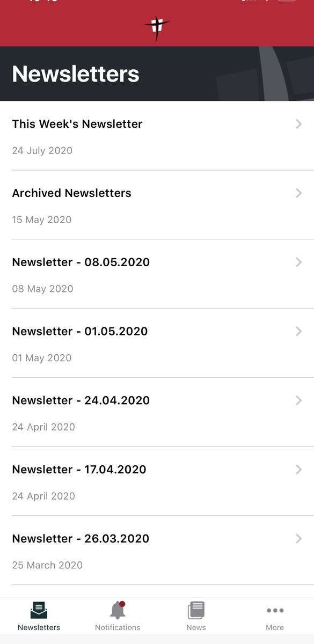Tap the More three-dots icon

(275, 611)
